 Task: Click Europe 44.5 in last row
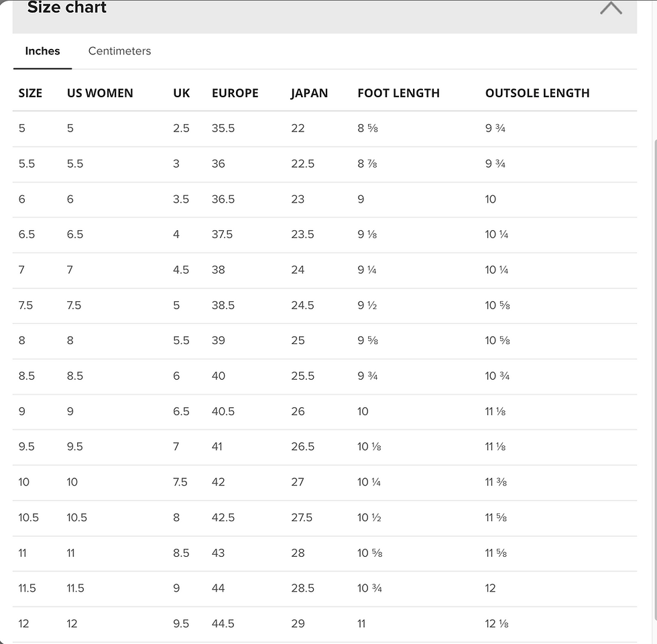(223, 624)
